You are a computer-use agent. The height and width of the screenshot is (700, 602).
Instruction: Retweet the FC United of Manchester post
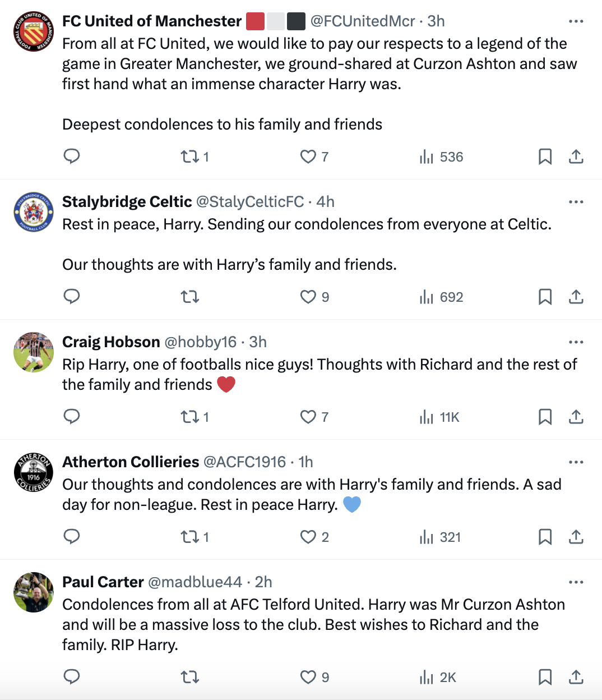point(190,156)
